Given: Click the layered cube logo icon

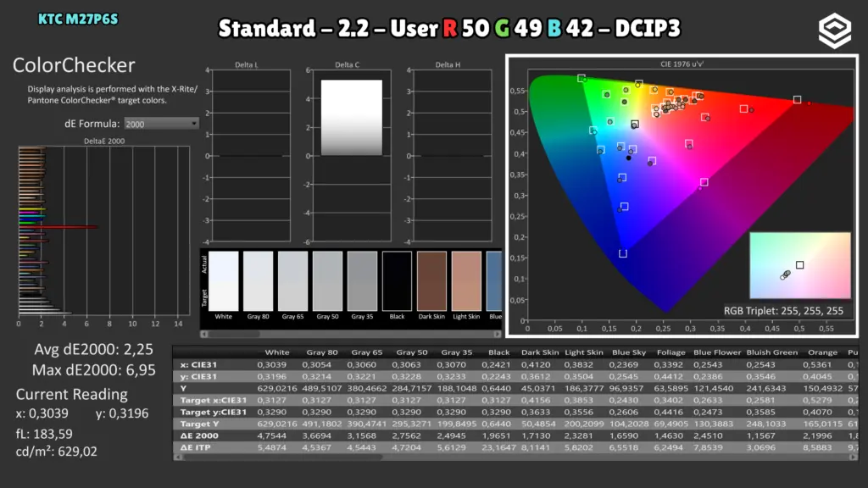Looking at the screenshot, I should tap(835, 31).
